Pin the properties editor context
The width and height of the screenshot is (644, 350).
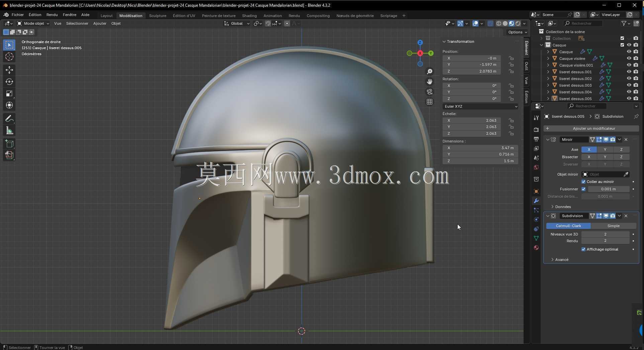(636, 116)
